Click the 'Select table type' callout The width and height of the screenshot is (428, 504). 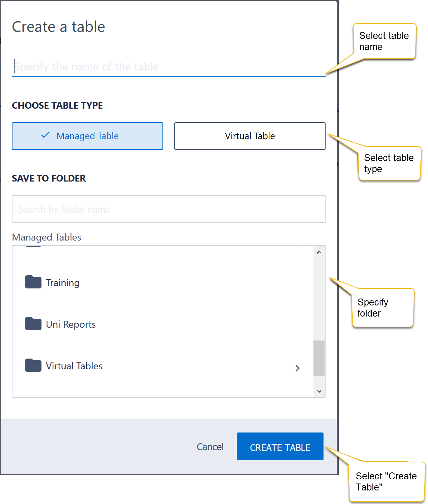coord(389,163)
